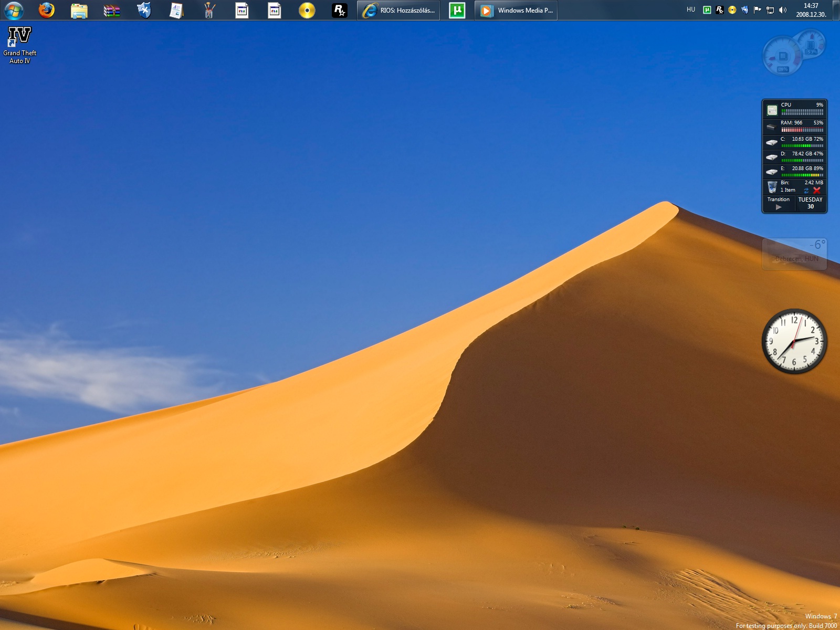Click the Debrecen, HUN location text
Viewport: 840px width, 630px height.
(796, 259)
